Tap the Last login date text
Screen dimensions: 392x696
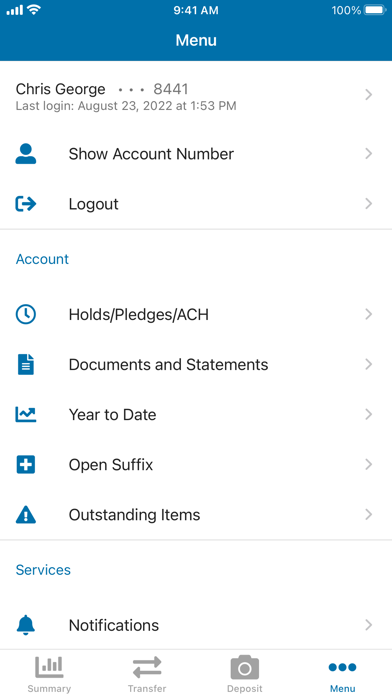[x=126, y=106]
